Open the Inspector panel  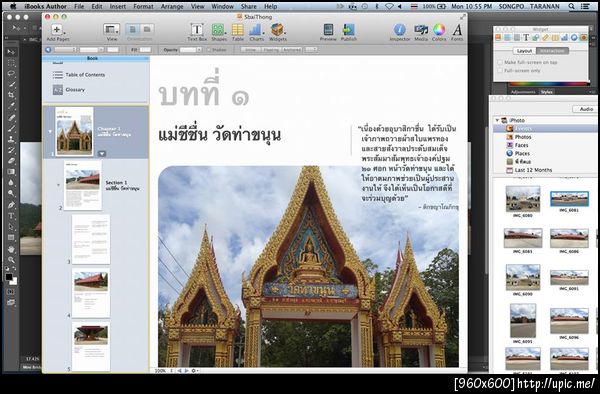pos(399,30)
